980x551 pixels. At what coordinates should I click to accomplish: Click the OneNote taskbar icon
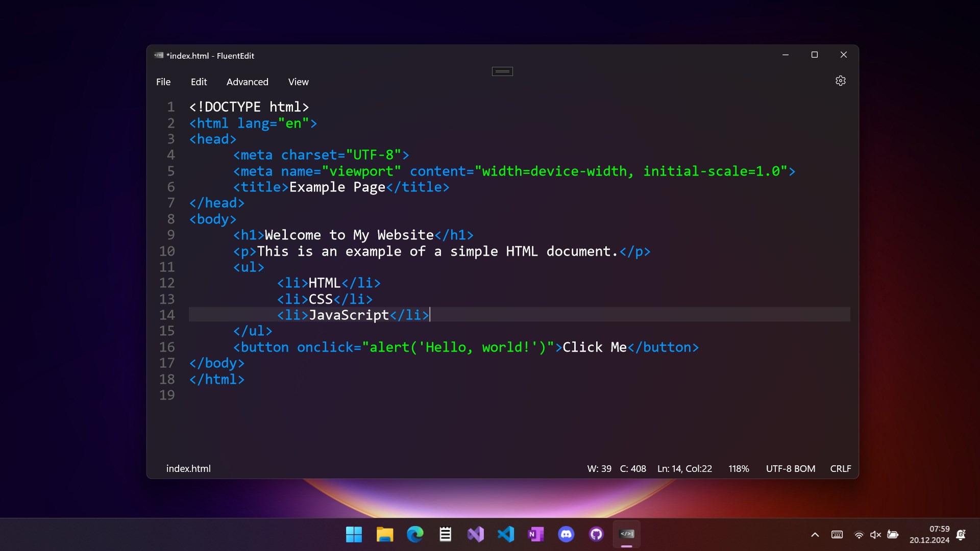point(536,534)
